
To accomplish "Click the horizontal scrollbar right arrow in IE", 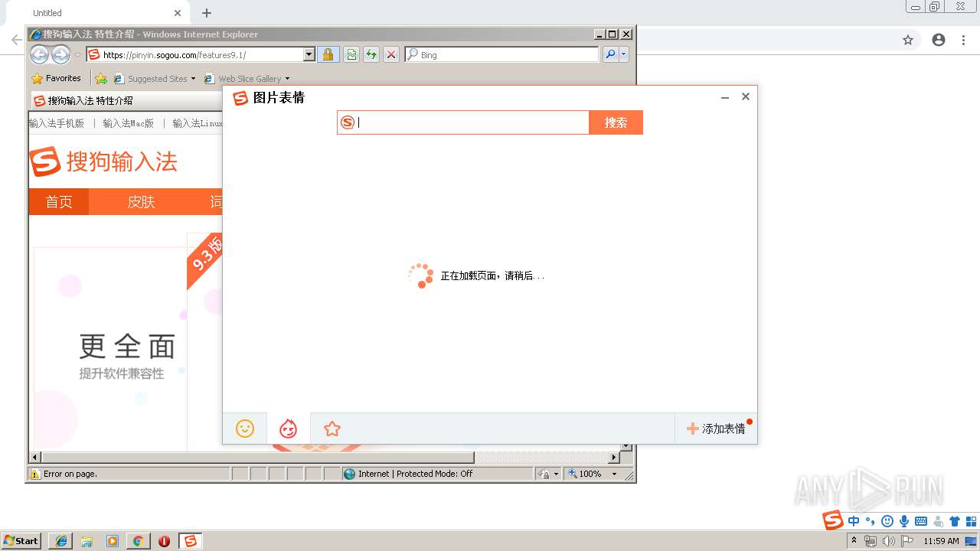I will pyautogui.click(x=614, y=458).
